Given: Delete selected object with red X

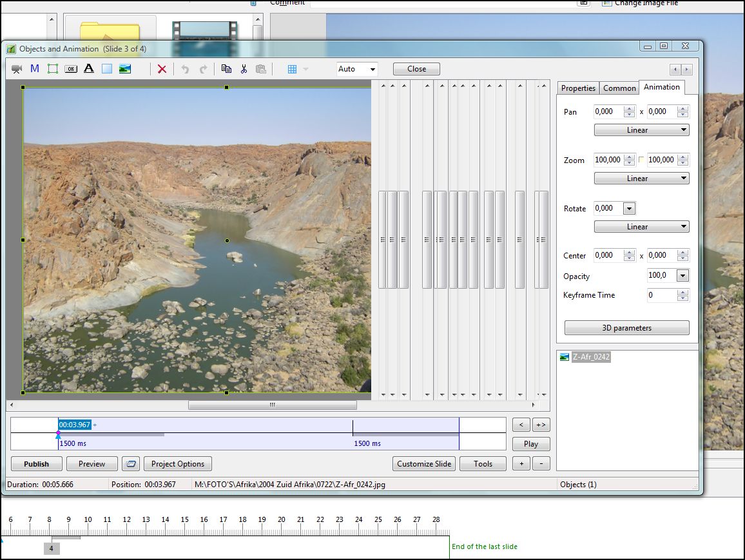Looking at the screenshot, I should [x=162, y=69].
